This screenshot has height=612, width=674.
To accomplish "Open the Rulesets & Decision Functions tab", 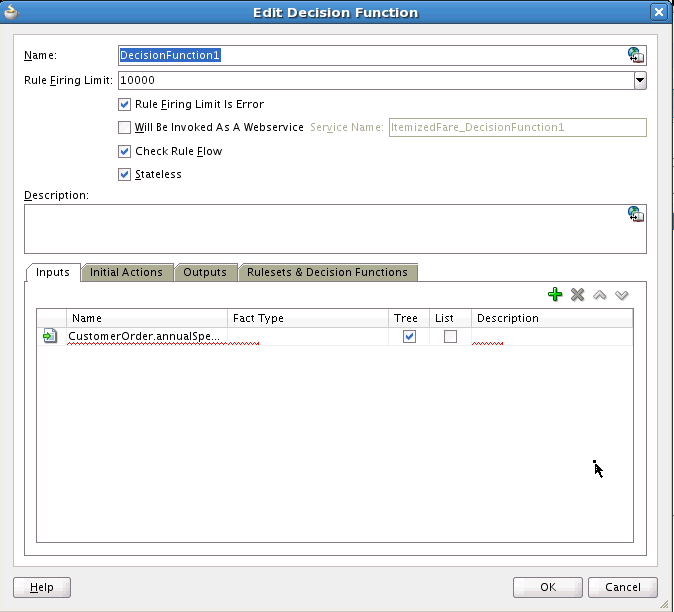I will coord(327,272).
